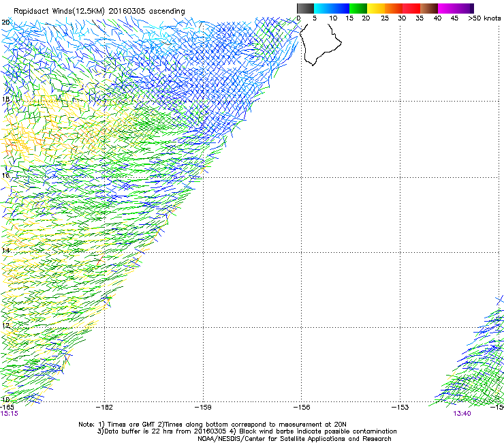The width and height of the screenshot is (504, 443).
Task: Click the NOAA/NESDIS credit line
Action: tap(294, 439)
